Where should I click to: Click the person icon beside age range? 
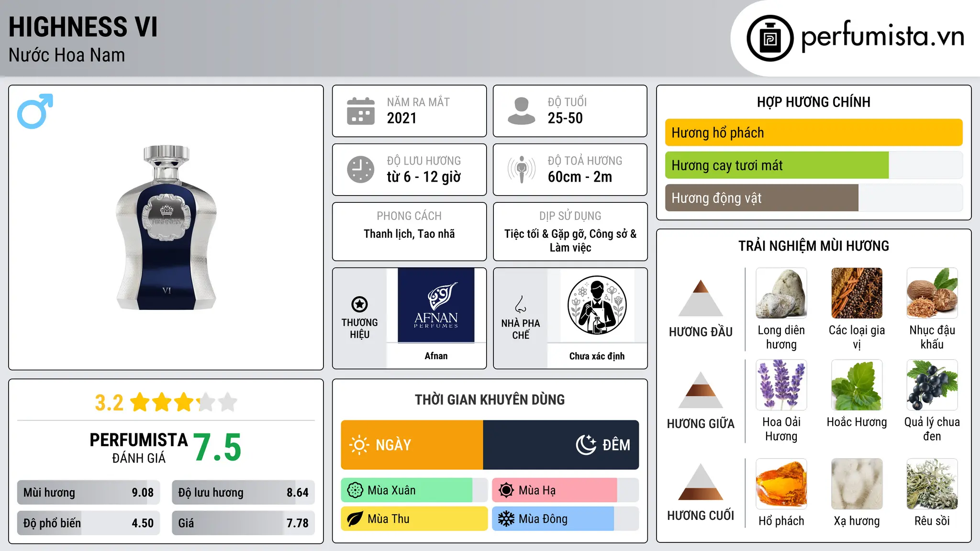click(522, 111)
